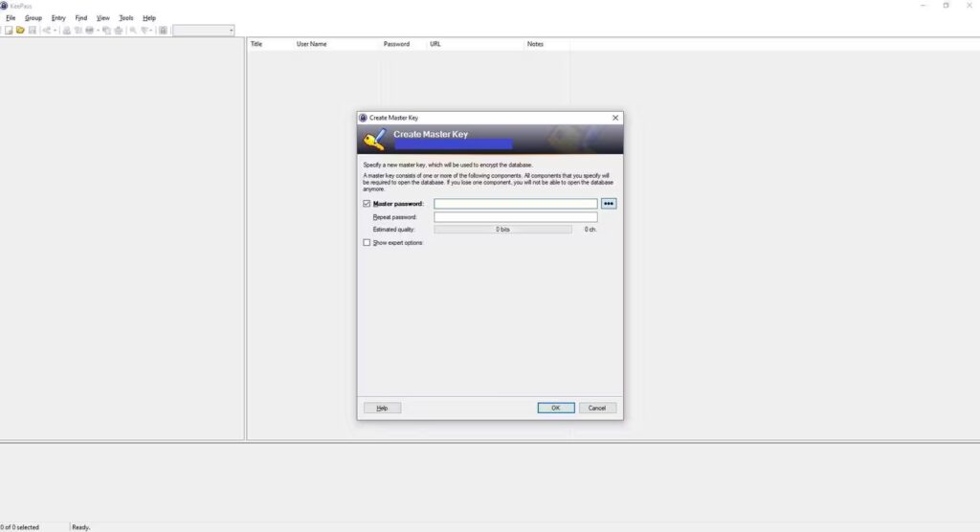Copy user name toolbar icon
The height and width of the screenshot is (532, 980).
(x=66, y=30)
